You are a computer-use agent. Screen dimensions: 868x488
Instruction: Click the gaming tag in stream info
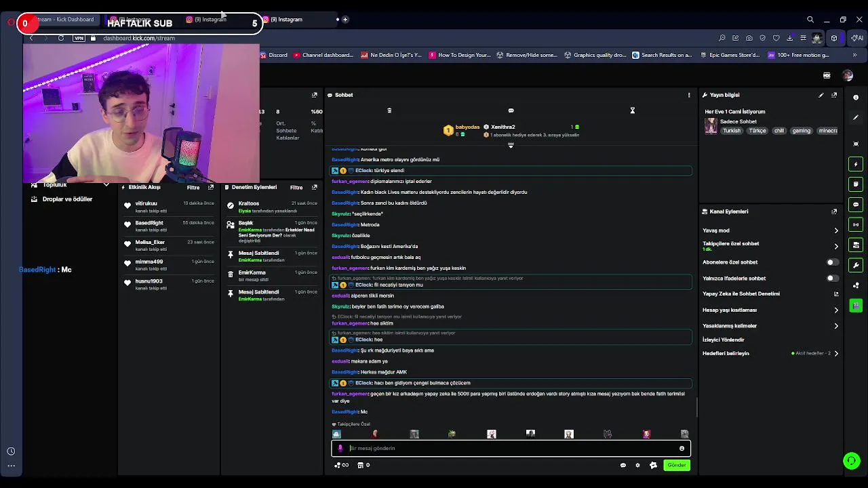tap(802, 131)
